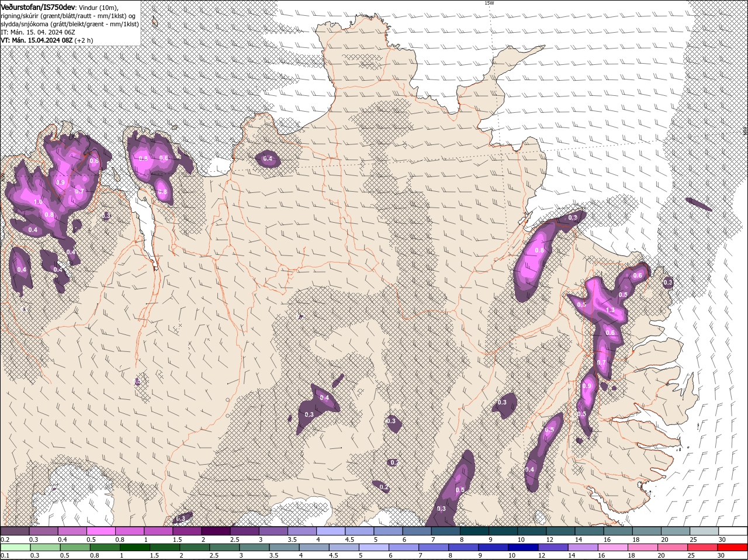Click upper legend dark teal swatch between 8 and 9

[475, 531]
